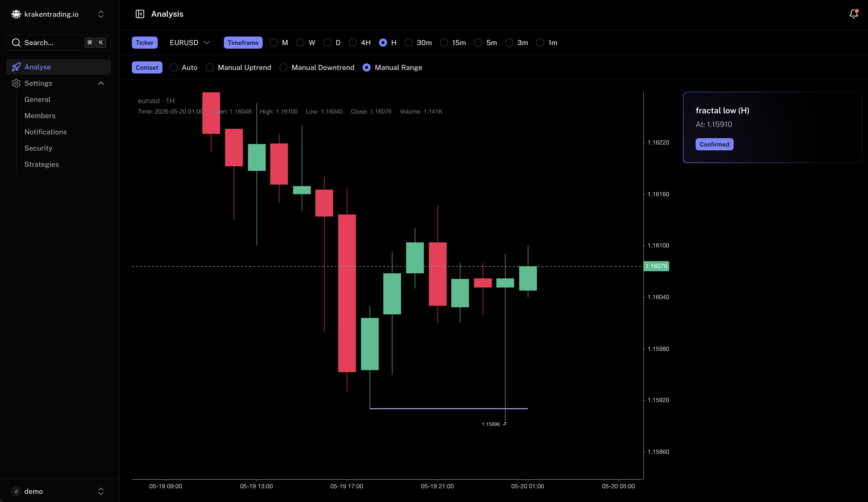
Task: Click the Settings gear icon
Action: tap(16, 83)
